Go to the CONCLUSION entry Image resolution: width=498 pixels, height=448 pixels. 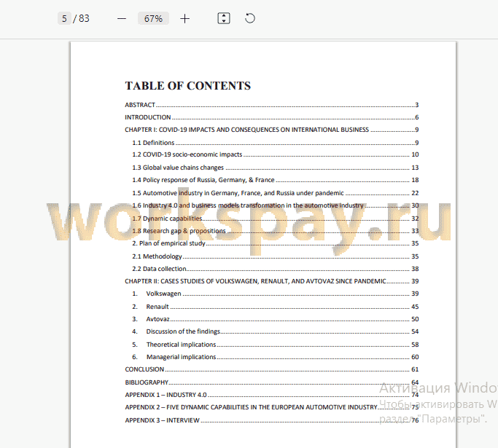click(x=271, y=369)
